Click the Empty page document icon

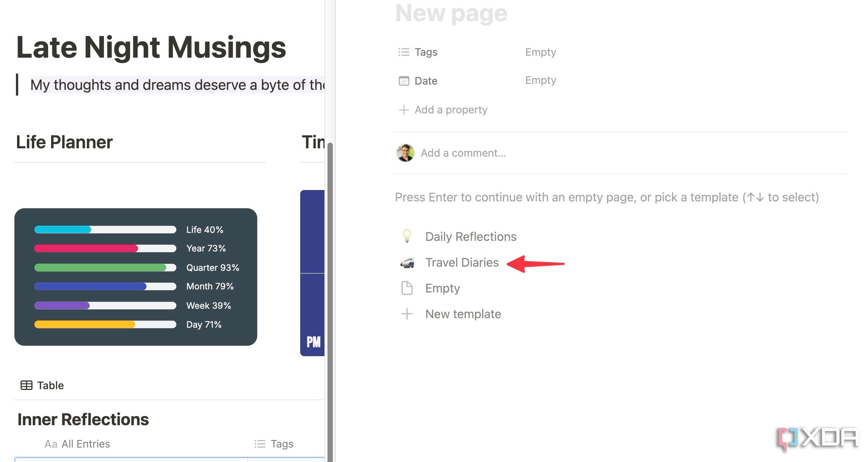click(407, 287)
